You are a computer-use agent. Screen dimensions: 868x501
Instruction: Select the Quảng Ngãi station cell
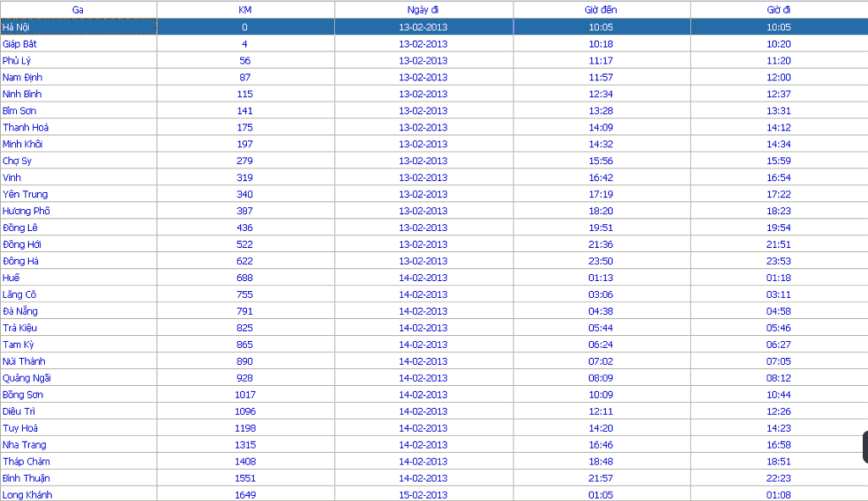[78, 377]
